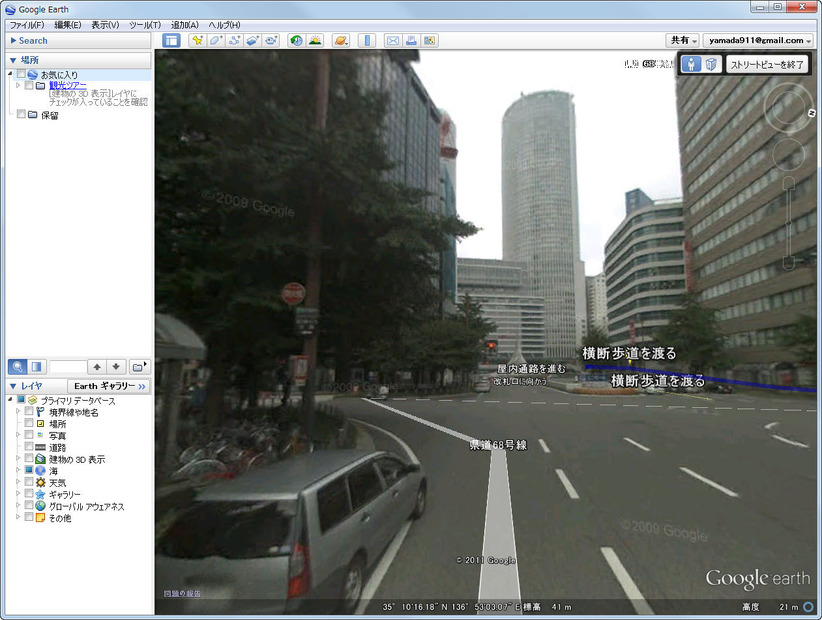Enable the 天気 layer checkbox

29,482
